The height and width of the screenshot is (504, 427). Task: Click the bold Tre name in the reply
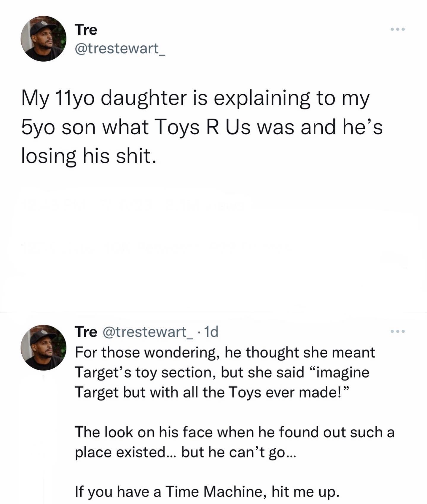(86, 331)
